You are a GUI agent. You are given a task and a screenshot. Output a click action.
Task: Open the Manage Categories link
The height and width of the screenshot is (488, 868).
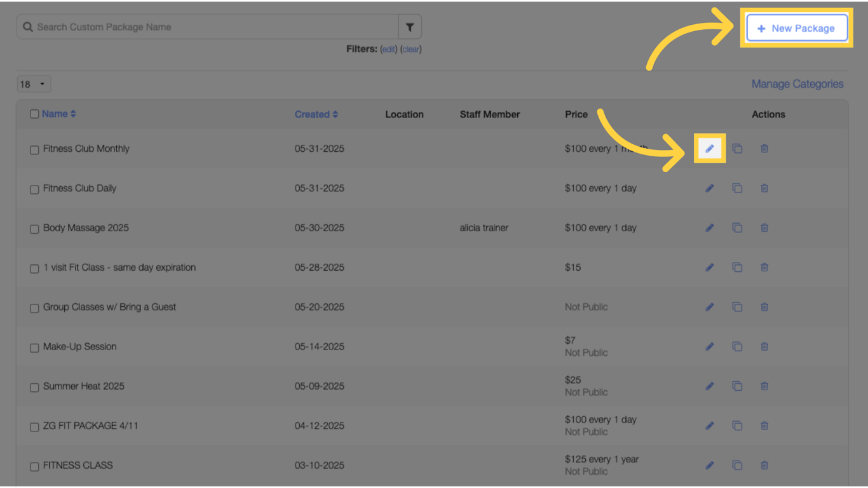point(797,83)
